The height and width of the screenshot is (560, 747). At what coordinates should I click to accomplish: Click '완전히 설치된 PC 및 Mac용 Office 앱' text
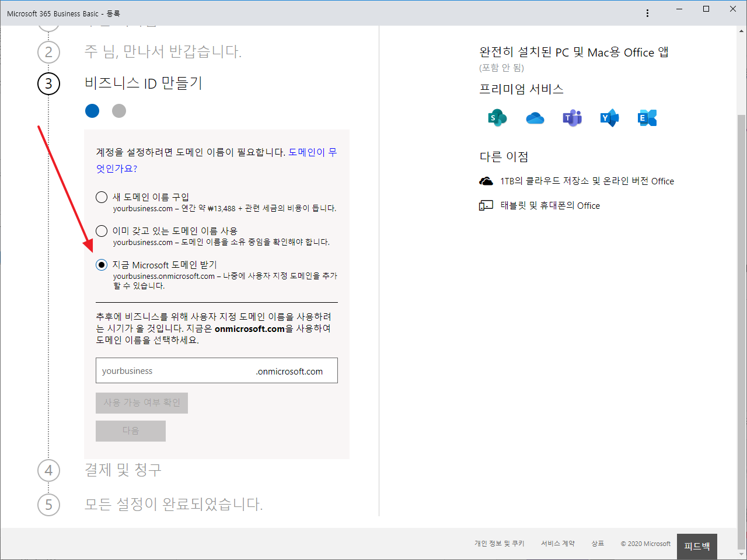574,52
